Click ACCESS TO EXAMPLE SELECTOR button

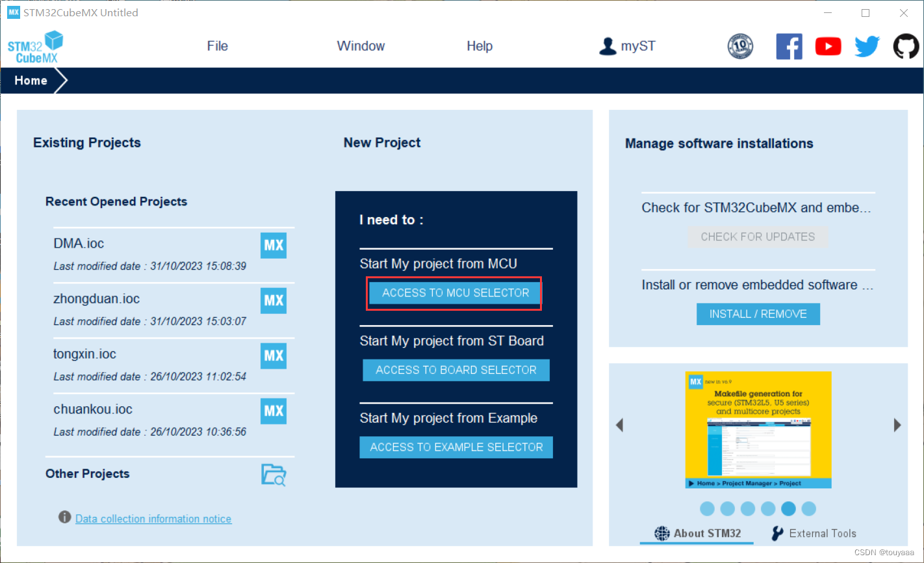[x=456, y=447]
